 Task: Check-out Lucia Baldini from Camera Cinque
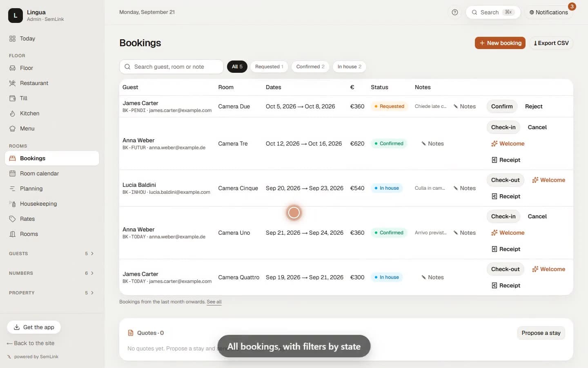pos(506,180)
